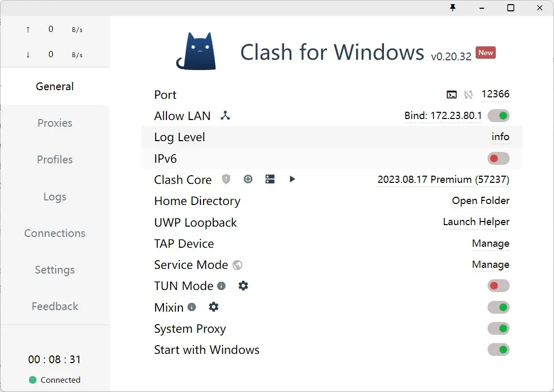Open the Profiles tab
The image size is (554, 392).
[55, 160]
